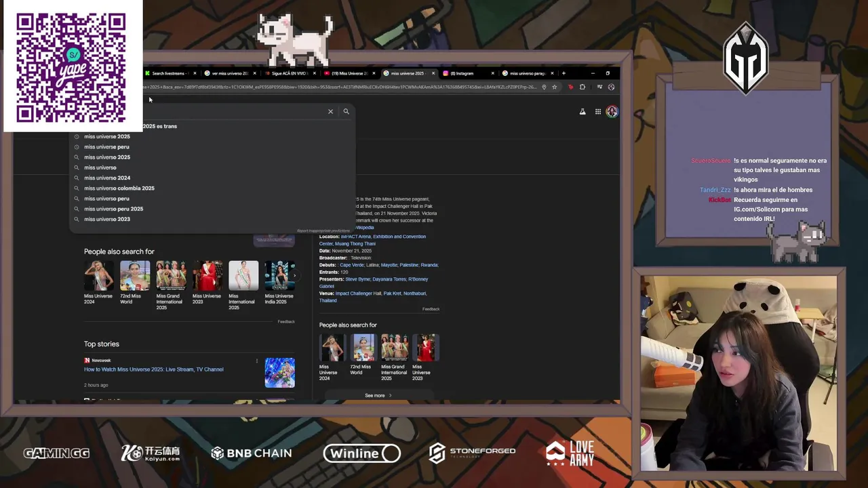Screen dimensions: 868x488
Task: Click Feedback below the left image carousel
Action: (286, 321)
